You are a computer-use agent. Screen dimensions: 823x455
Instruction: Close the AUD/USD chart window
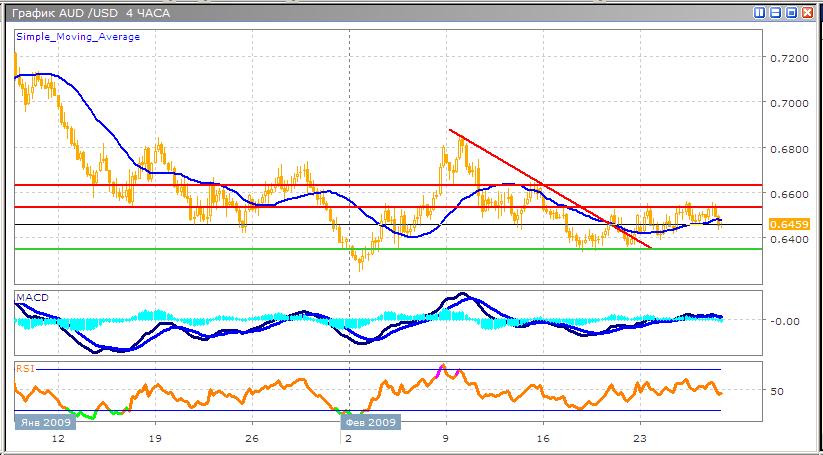(807, 13)
